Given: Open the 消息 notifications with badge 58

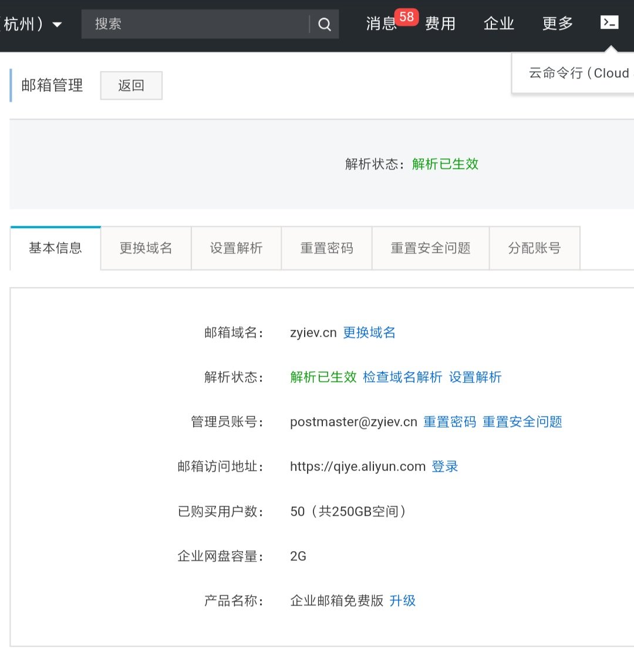Looking at the screenshot, I should 380,25.
